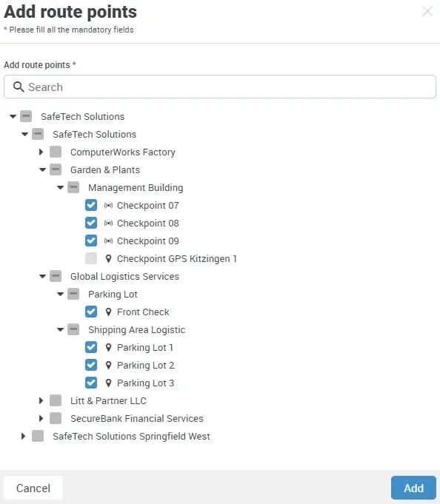Select the SecureBank Financial Services tree item

137,418
